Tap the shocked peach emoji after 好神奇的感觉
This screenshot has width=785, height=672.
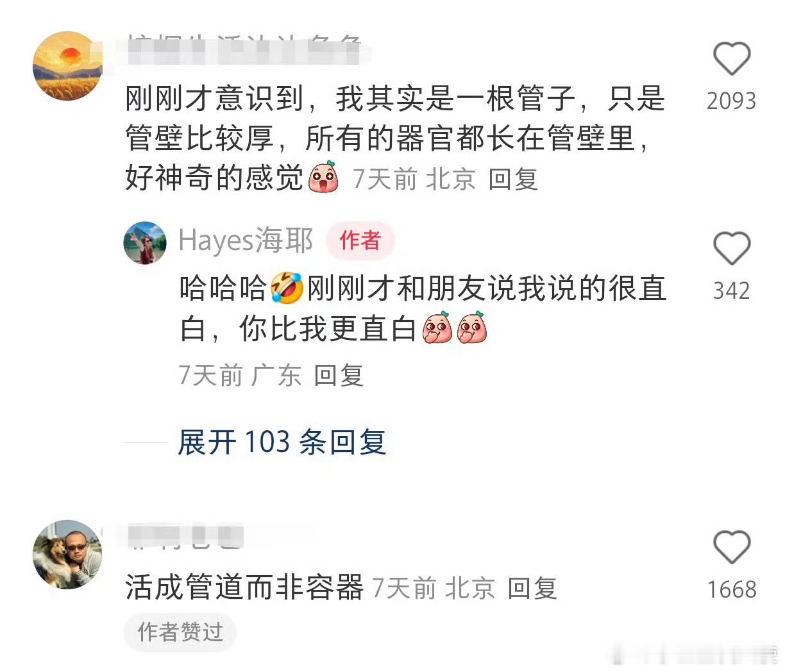click(x=323, y=177)
